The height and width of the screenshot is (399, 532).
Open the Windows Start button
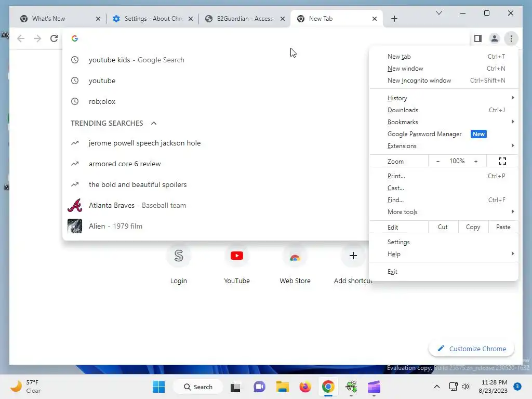coord(158,387)
